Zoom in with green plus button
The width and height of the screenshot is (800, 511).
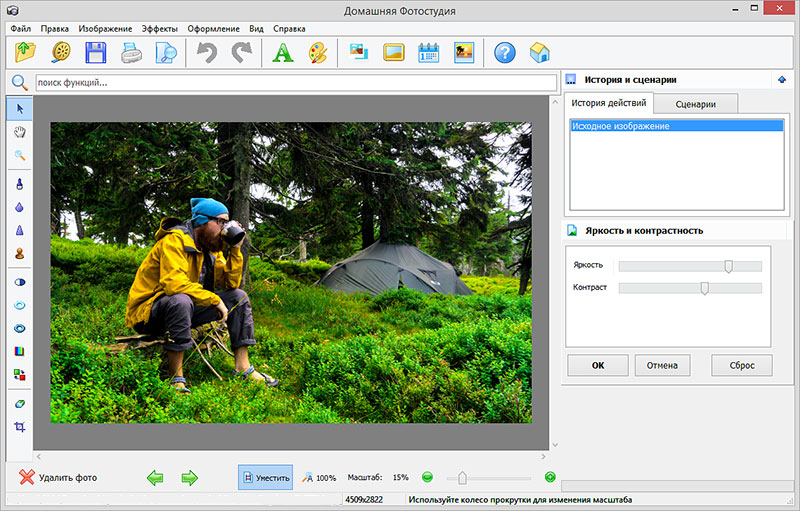pos(550,477)
